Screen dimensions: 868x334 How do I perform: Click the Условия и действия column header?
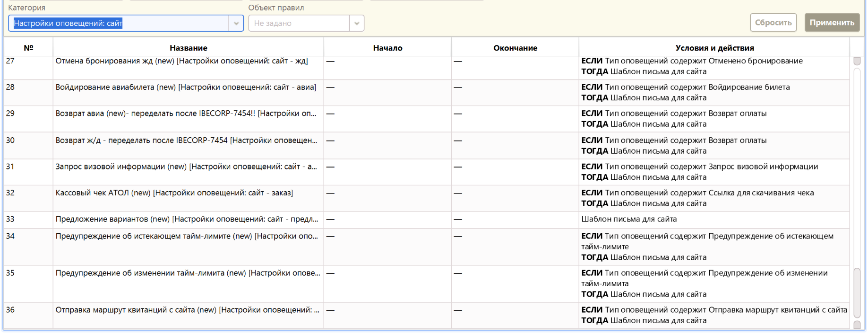pyautogui.click(x=714, y=48)
